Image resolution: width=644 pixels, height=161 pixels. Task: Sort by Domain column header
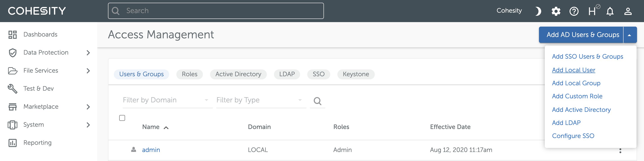coord(259,127)
